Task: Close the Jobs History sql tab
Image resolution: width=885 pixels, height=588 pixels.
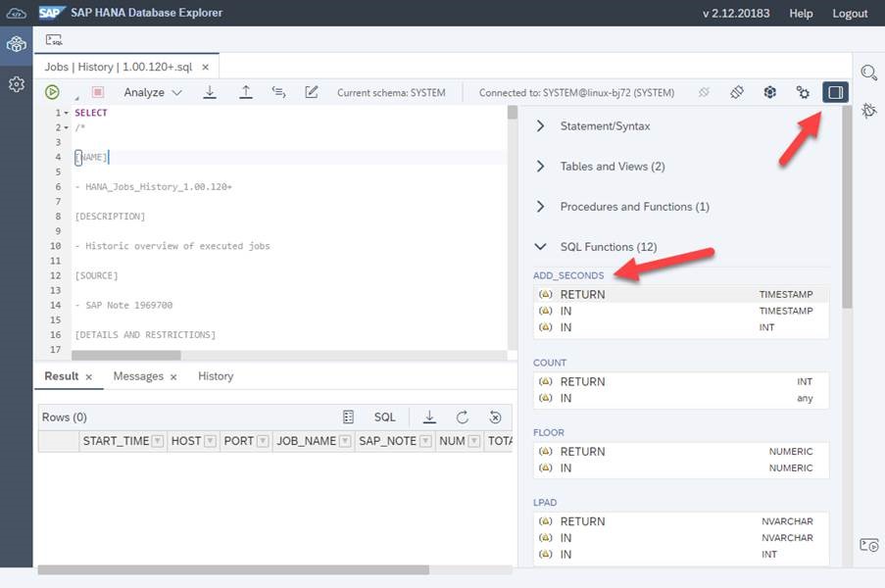Action: click(x=206, y=68)
